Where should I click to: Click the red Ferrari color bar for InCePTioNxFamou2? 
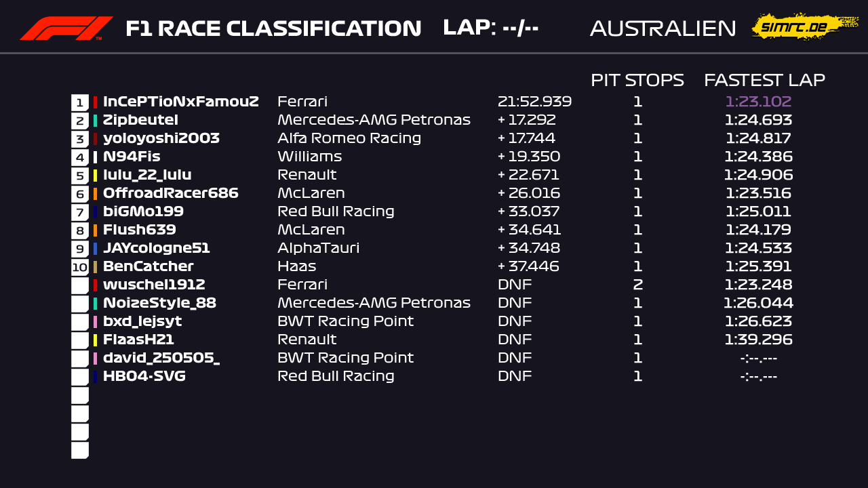(x=95, y=102)
